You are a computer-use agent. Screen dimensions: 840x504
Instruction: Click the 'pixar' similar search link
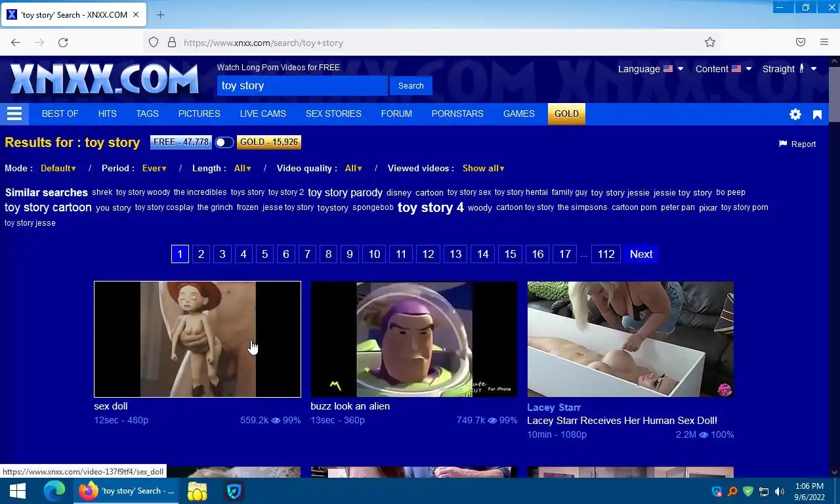[708, 208]
